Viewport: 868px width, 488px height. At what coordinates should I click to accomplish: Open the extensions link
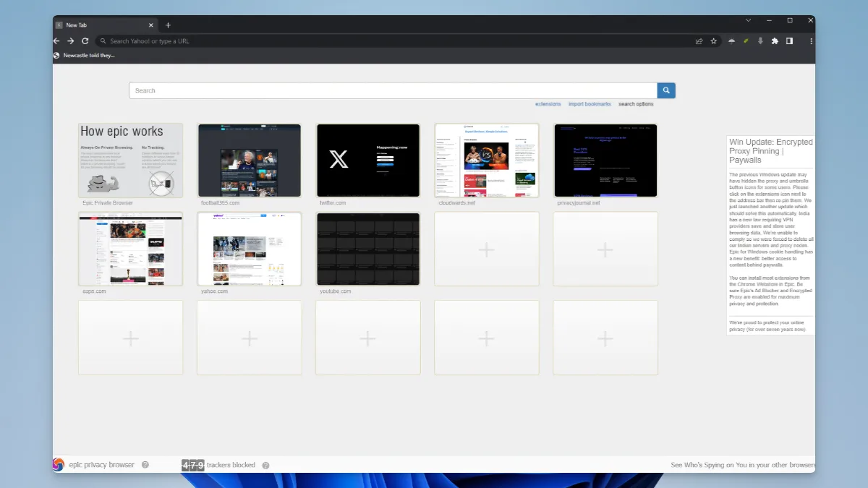tap(548, 104)
